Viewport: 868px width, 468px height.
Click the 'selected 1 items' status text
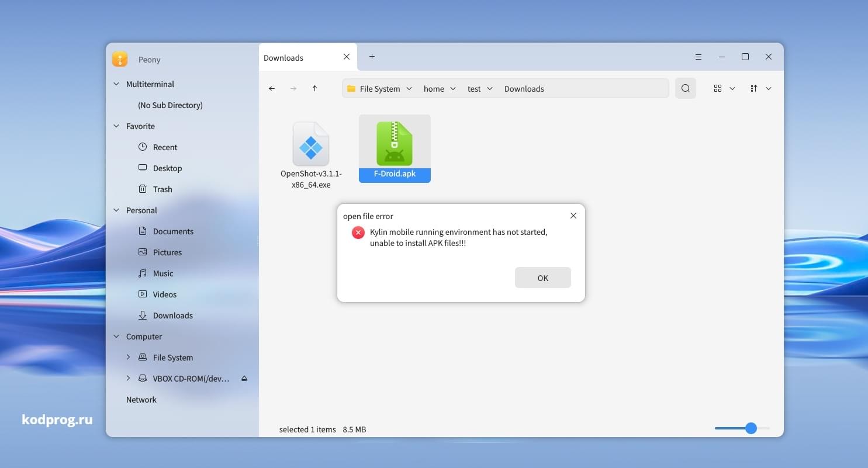(307, 429)
